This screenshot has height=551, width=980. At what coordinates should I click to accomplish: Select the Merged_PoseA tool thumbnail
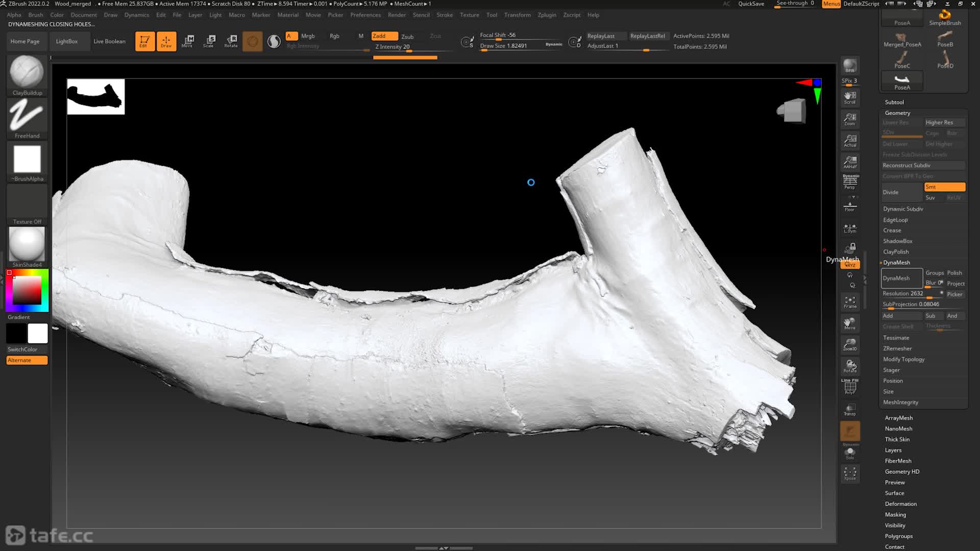click(x=902, y=39)
